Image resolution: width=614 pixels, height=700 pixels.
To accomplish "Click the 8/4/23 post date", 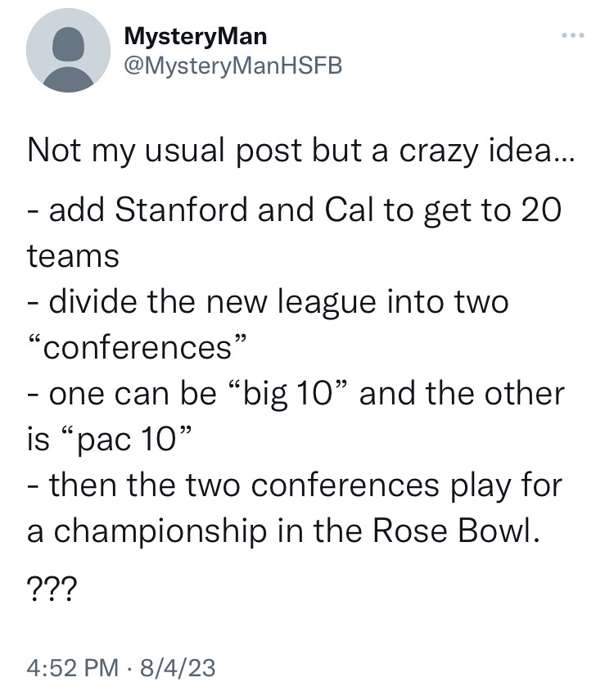I will tap(178, 668).
